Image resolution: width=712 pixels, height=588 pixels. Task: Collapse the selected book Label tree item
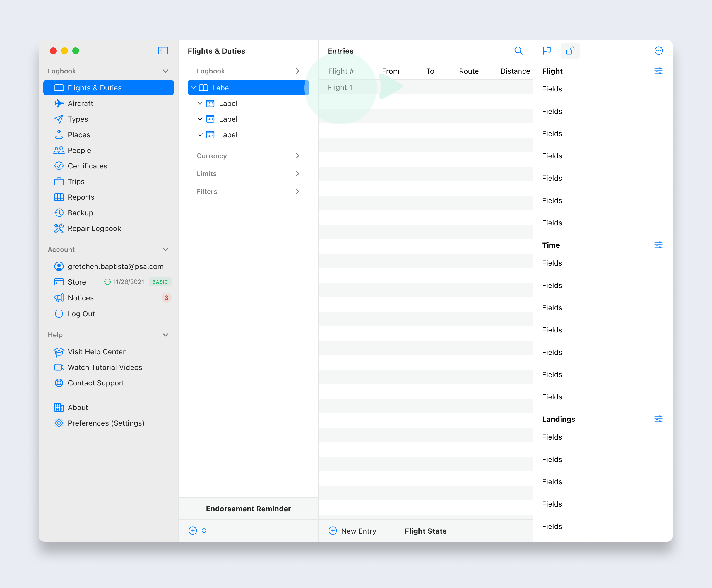click(x=193, y=88)
